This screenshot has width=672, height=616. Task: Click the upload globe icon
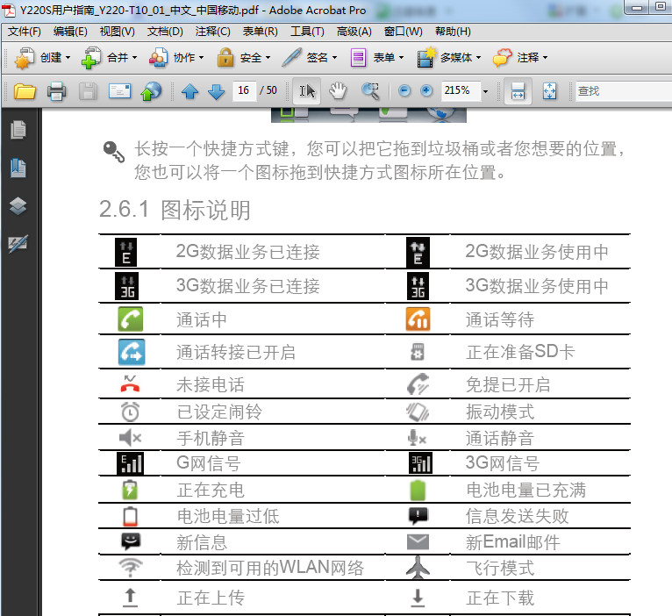point(151,91)
